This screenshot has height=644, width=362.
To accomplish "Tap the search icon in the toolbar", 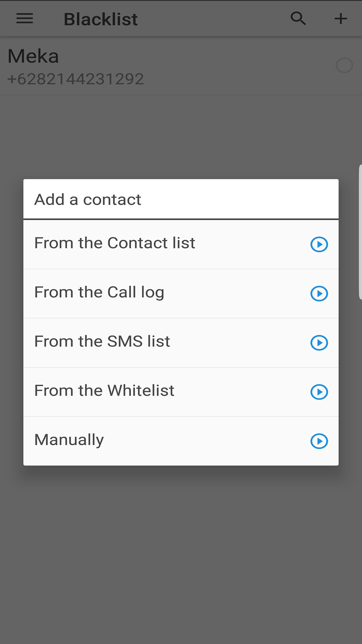I will point(298,18).
